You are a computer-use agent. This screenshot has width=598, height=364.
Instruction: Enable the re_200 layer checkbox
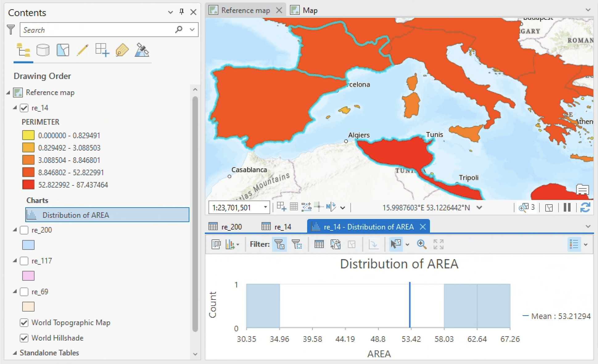click(x=24, y=230)
